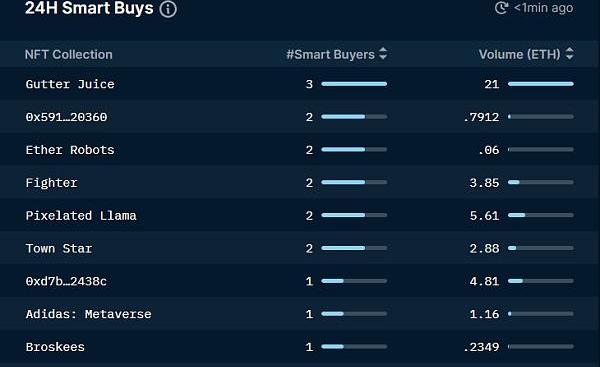Screen dimensions: 600x367
Task: Open the Broskees collection
Action: (55, 347)
